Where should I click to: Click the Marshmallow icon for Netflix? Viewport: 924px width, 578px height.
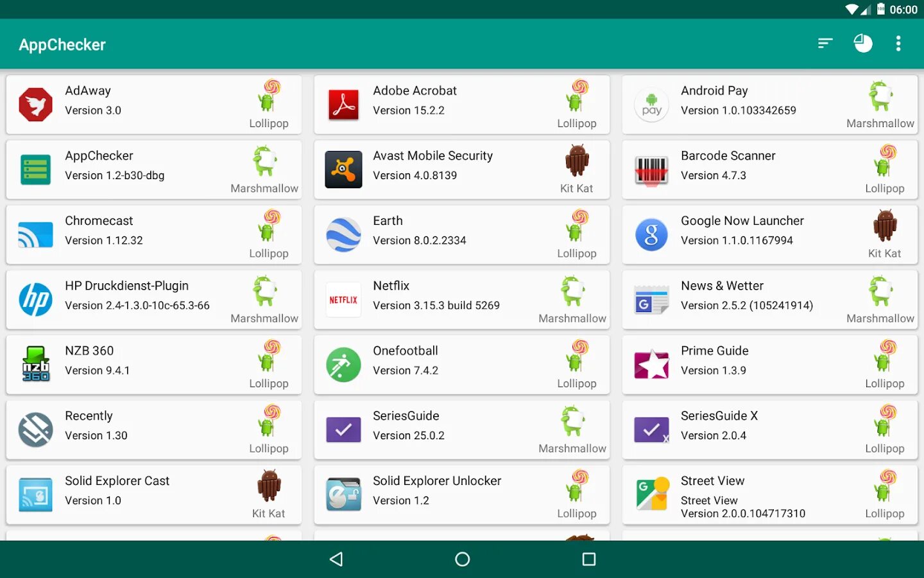[x=573, y=291]
